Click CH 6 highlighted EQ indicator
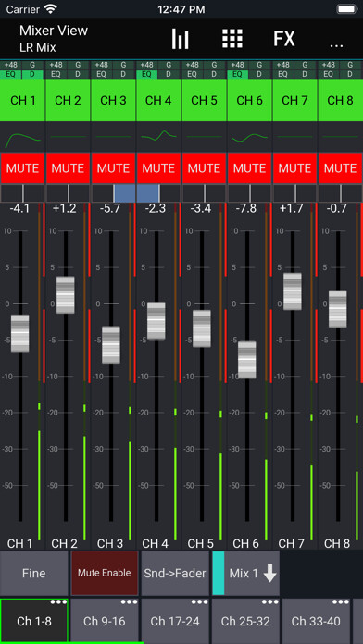 (238, 74)
